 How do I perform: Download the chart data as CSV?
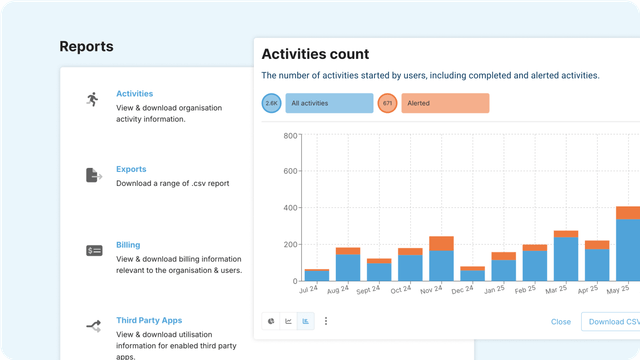coord(611,322)
